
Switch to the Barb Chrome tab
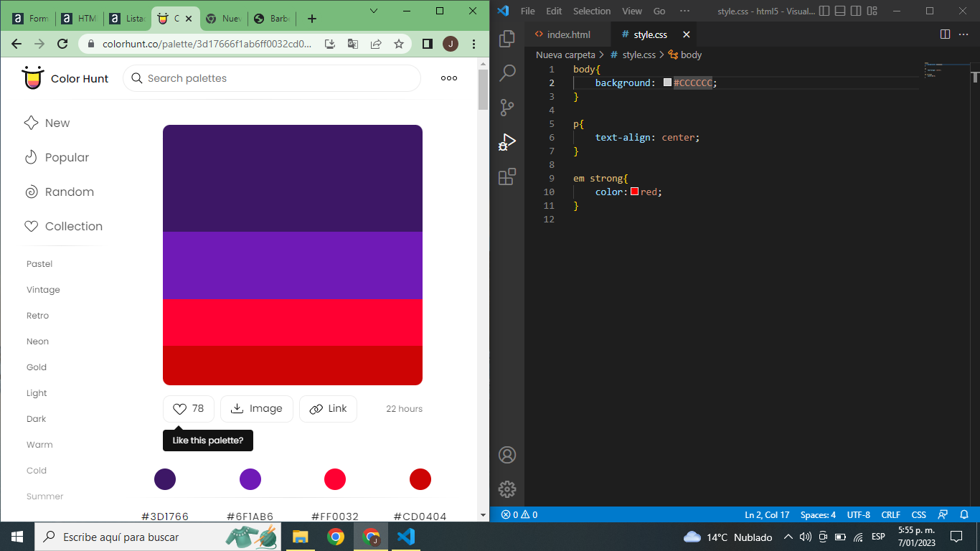[x=271, y=19]
